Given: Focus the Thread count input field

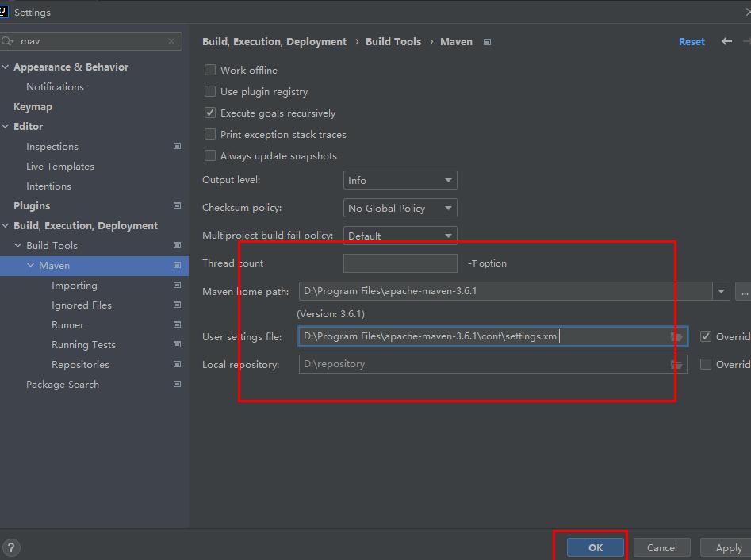Looking at the screenshot, I should click(400, 263).
